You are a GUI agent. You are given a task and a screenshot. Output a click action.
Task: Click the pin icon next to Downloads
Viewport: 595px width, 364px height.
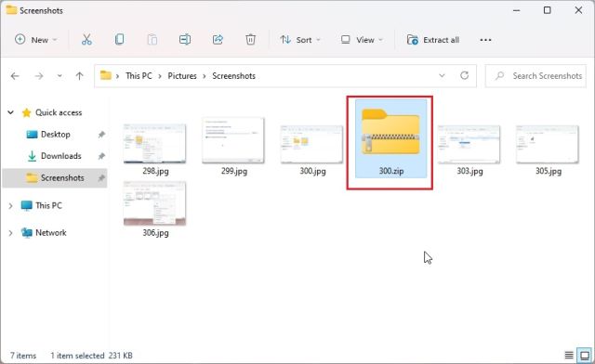point(101,156)
